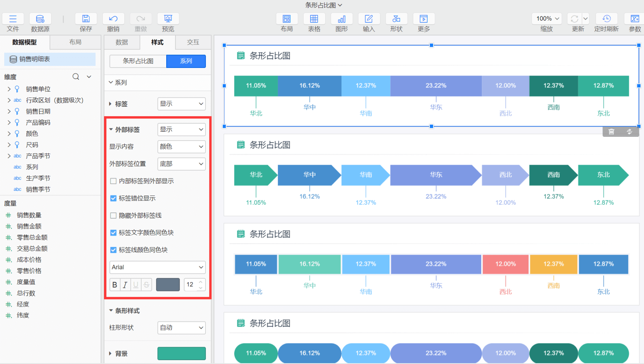Disable the 标签错位显示 checkbox
Image resolution: width=644 pixels, height=364 pixels.
point(113,198)
